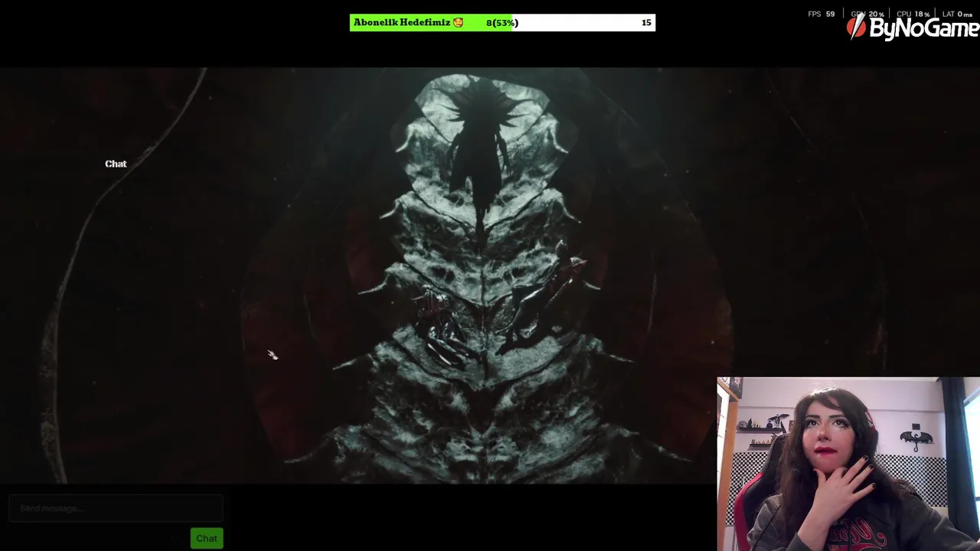Click the FPS 59 counter

822,14
